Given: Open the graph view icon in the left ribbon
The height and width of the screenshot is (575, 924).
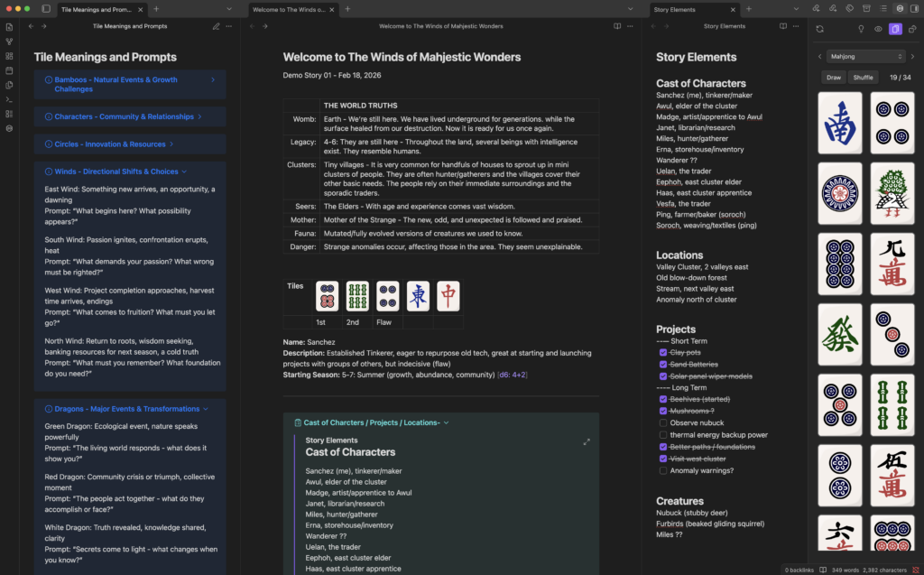Looking at the screenshot, I should (x=8, y=42).
